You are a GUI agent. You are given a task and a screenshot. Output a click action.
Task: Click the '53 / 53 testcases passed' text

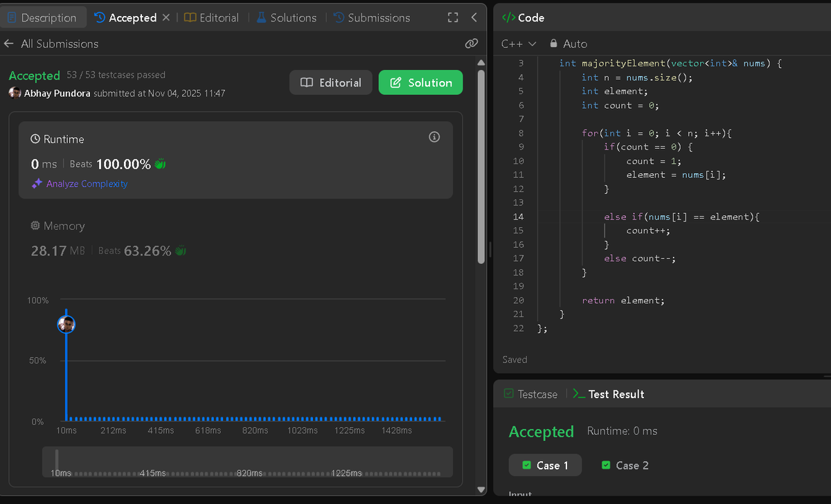[116, 75]
